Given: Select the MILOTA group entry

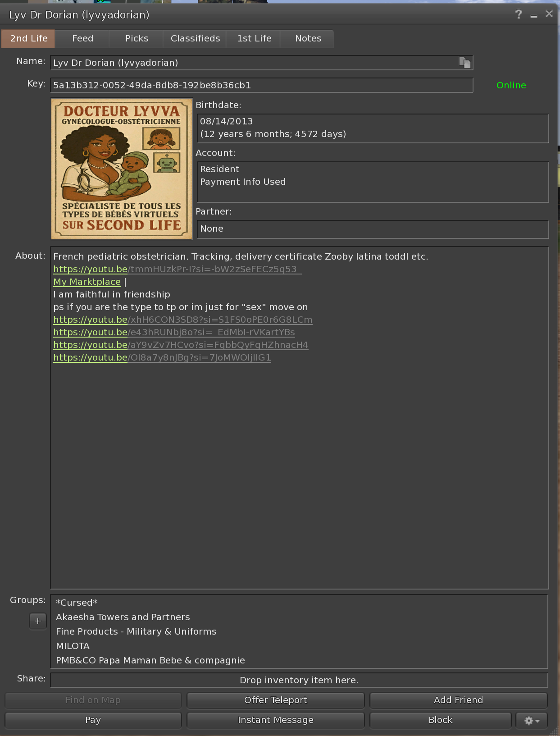Looking at the screenshot, I should tap(73, 646).
